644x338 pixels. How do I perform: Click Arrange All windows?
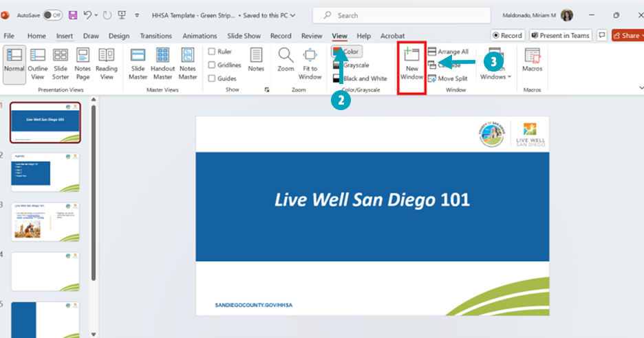448,52
